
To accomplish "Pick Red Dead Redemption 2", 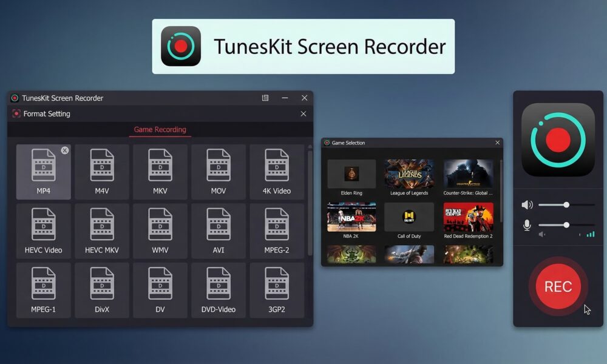I will (x=468, y=217).
